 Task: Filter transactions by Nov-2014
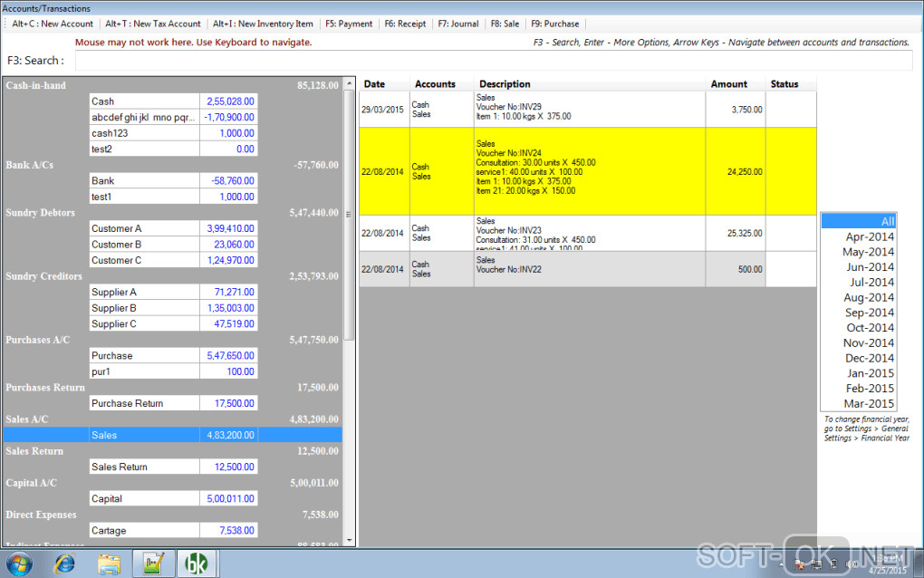pos(859,343)
